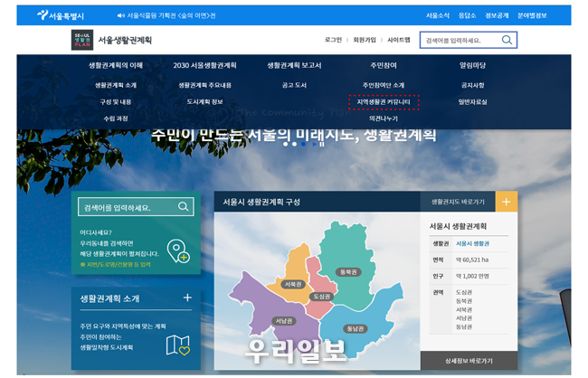Open 2030 서울생활권계획 main menu
This screenshot has height=378, width=588.
(204, 66)
